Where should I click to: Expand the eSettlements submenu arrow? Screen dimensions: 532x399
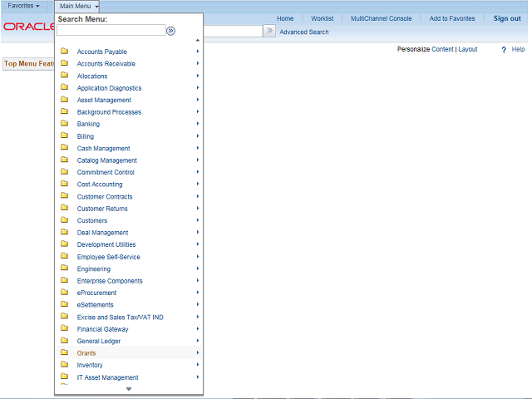click(x=198, y=304)
